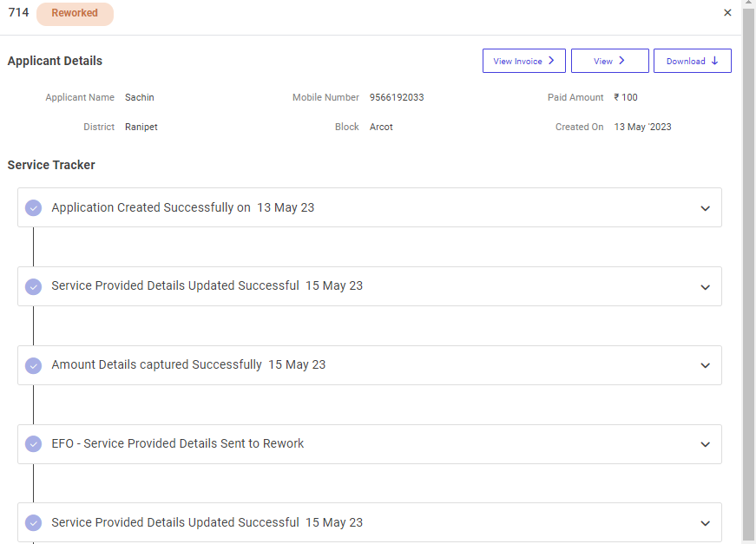Expand last Service Provided Details Updated step
The image size is (756, 544).
point(705,524)
